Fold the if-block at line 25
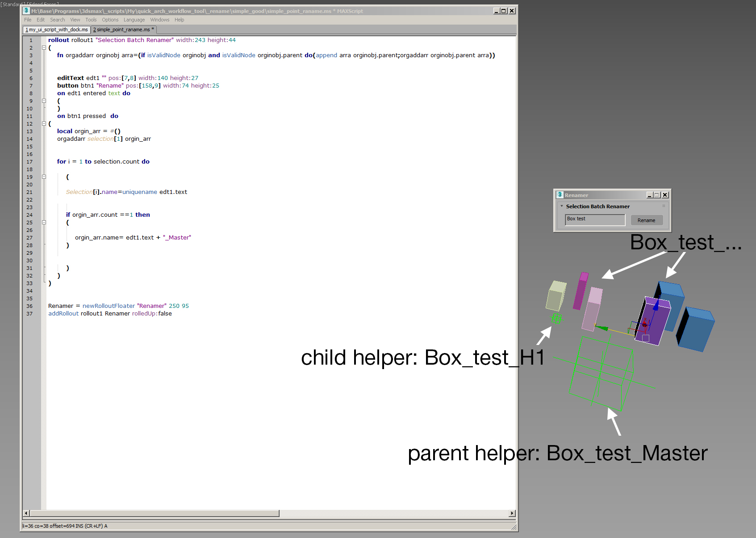The width and height of the screenshot is (756, 538). [x=44, y=223]
